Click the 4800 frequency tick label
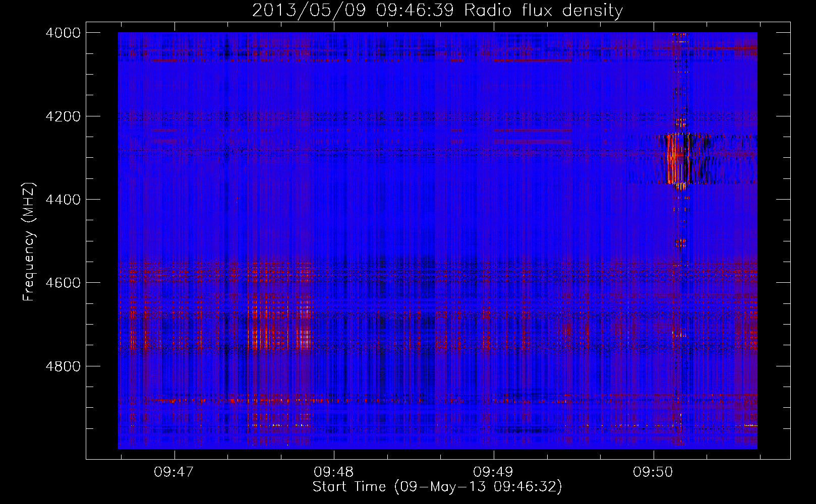The width and height of the screenshot is (816, 504). (63, 366)
